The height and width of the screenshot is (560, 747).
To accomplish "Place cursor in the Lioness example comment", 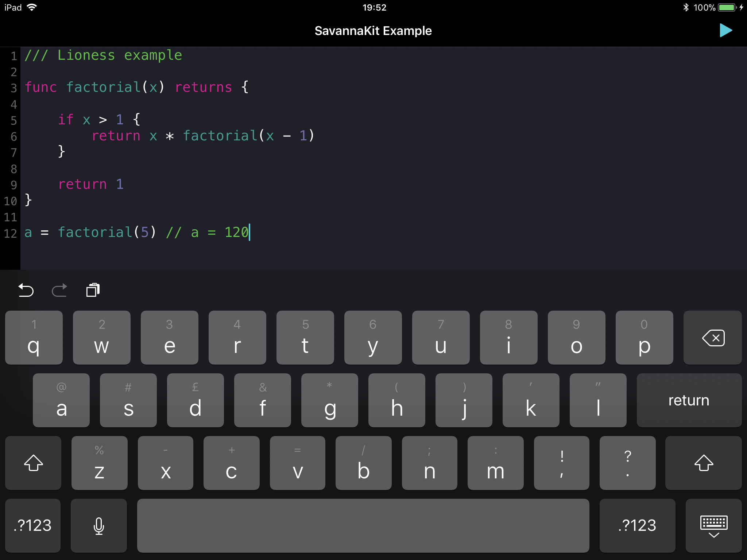I will tap(103, 55).
